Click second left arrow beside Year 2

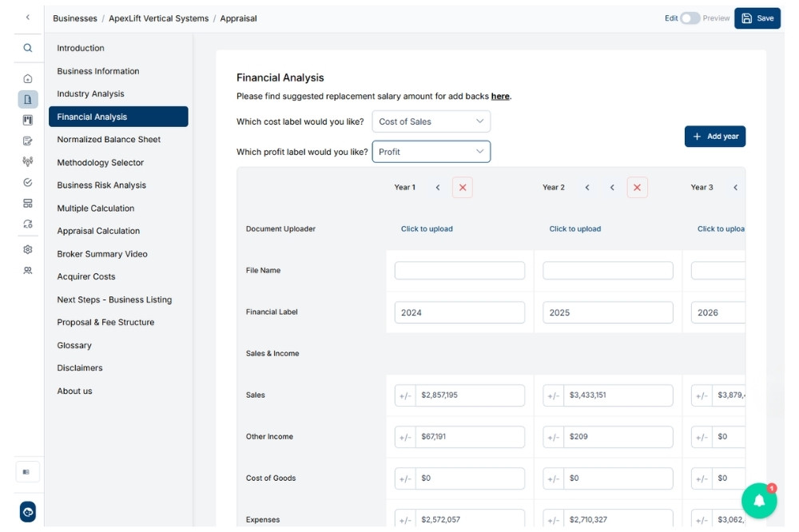tap(612, 188)
